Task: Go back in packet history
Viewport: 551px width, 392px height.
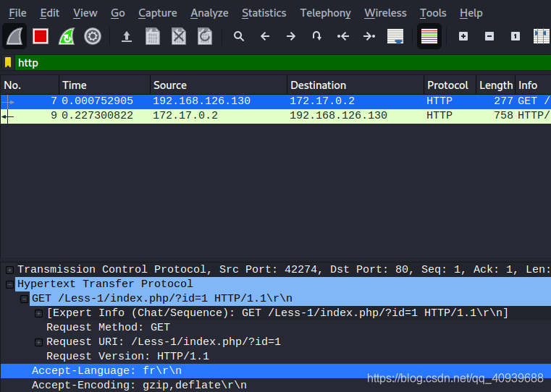Action: (x=265, y=36)
